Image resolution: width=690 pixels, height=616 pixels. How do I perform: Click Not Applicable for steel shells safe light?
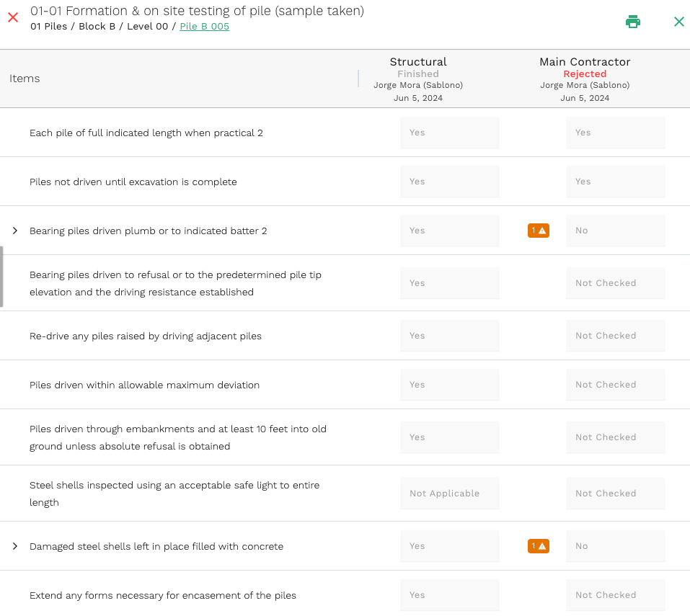point(449,493)
